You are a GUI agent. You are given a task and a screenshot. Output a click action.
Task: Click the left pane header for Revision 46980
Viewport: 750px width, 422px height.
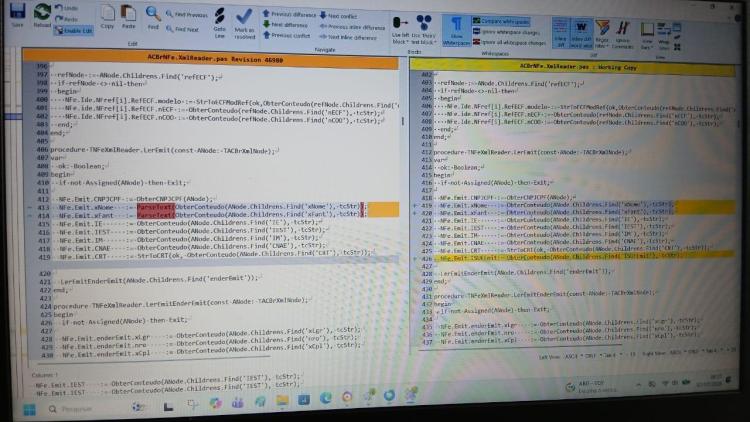210,59
